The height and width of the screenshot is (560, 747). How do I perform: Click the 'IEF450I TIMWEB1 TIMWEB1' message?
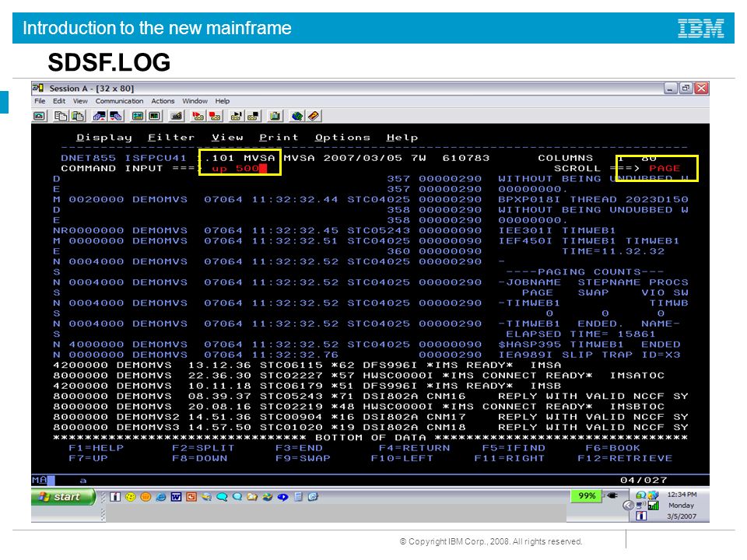[x=589, y=241]
